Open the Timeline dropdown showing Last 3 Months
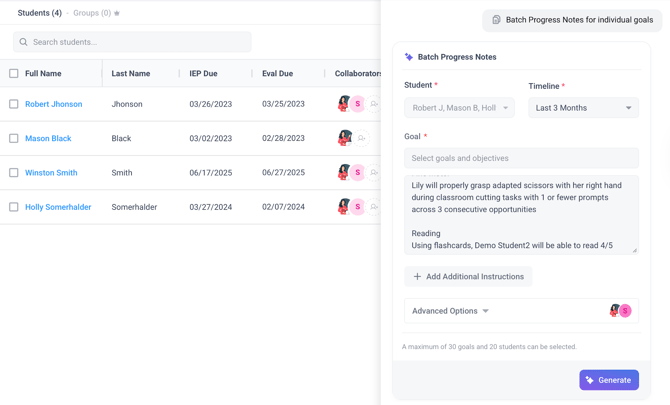This screenshot has width=670, height=405. pos(583,108)
